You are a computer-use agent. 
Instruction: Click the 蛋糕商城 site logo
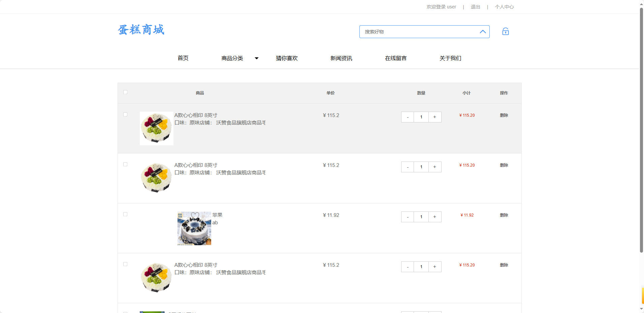[141, 30]
